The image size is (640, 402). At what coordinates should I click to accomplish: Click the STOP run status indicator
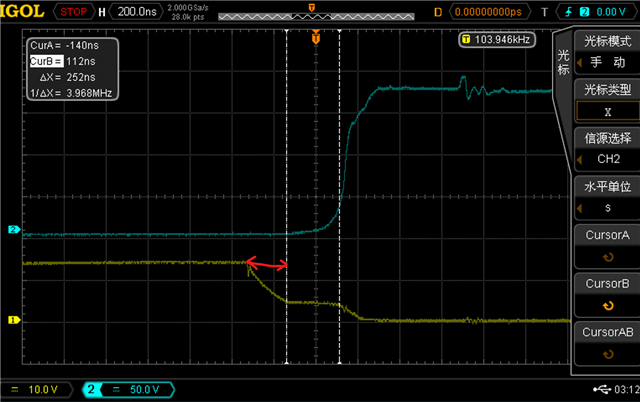click(73, 12)
